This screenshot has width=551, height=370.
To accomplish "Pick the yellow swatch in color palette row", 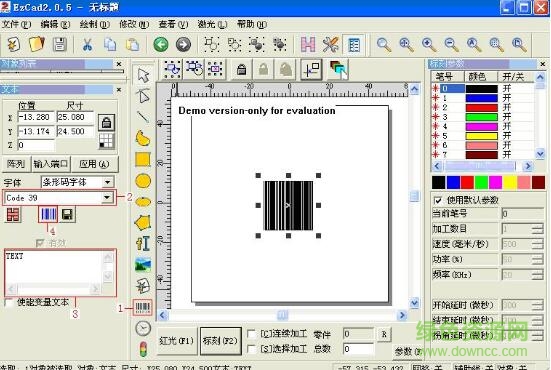I will point(510,183).
